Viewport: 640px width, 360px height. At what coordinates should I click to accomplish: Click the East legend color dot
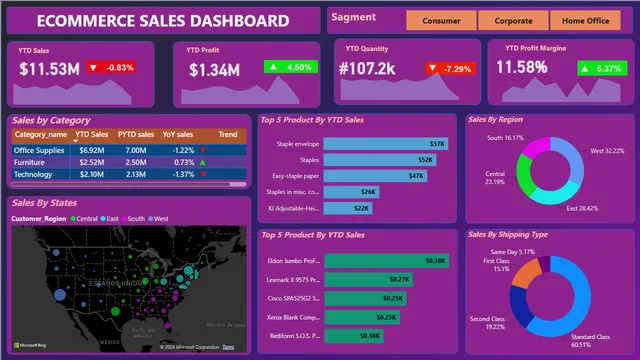point(103,219)
